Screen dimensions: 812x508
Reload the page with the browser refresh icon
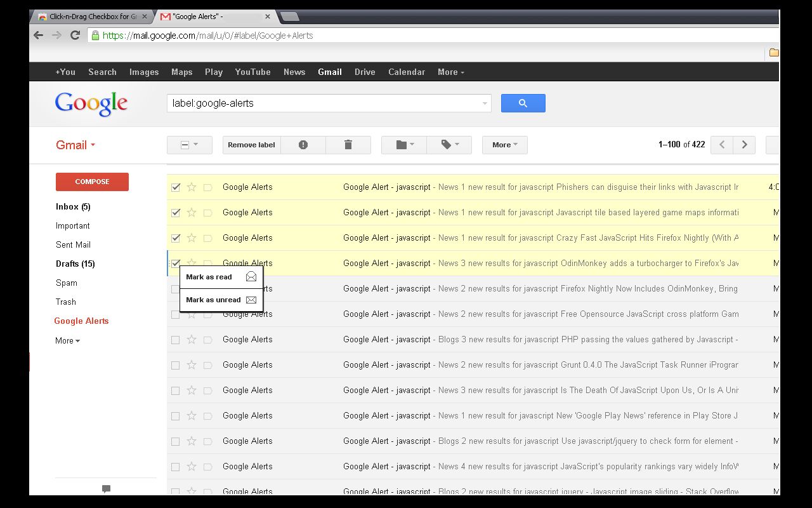coord(74,36)
